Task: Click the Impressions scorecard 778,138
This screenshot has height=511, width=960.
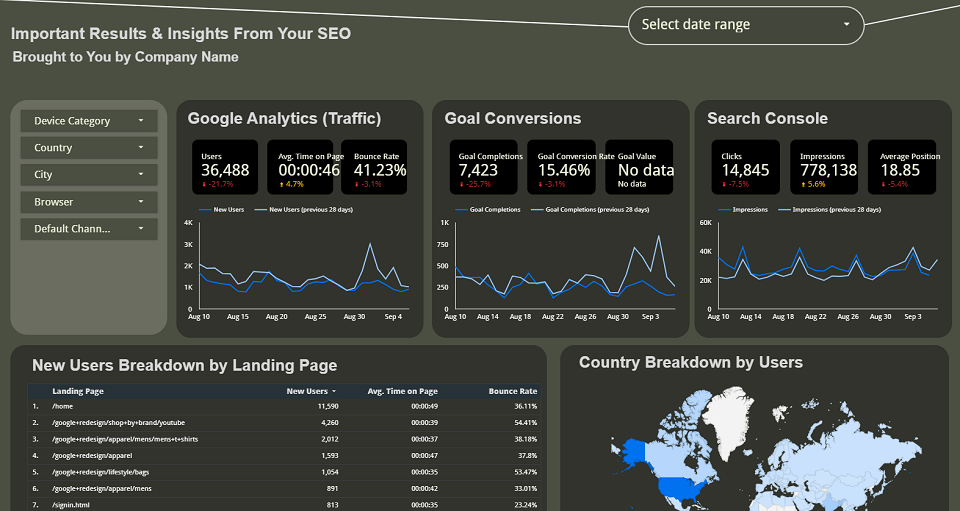Action: pyautogui.click(x=828, y=168)
